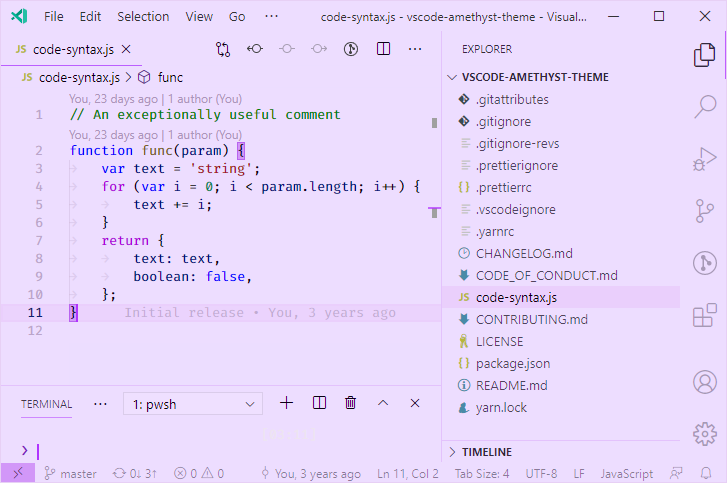Open remote window indicator in status bar

(x=18, y=473)
